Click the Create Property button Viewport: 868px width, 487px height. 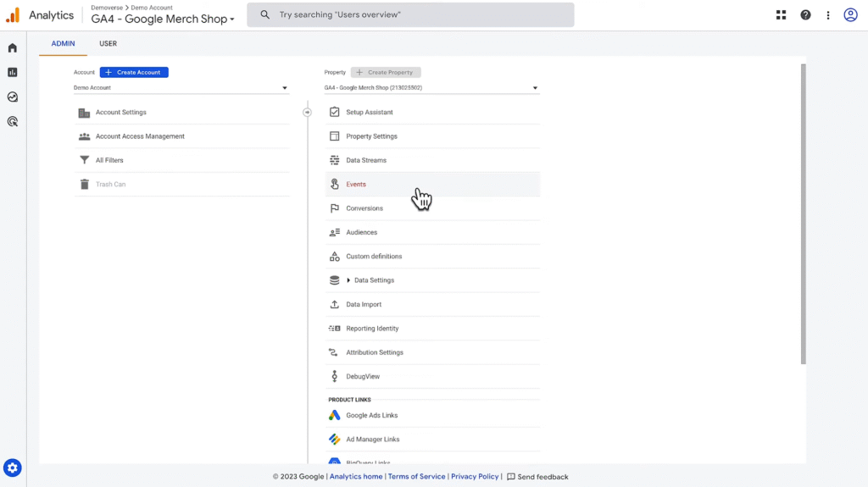pyautogui.click(x=386, y=73)
